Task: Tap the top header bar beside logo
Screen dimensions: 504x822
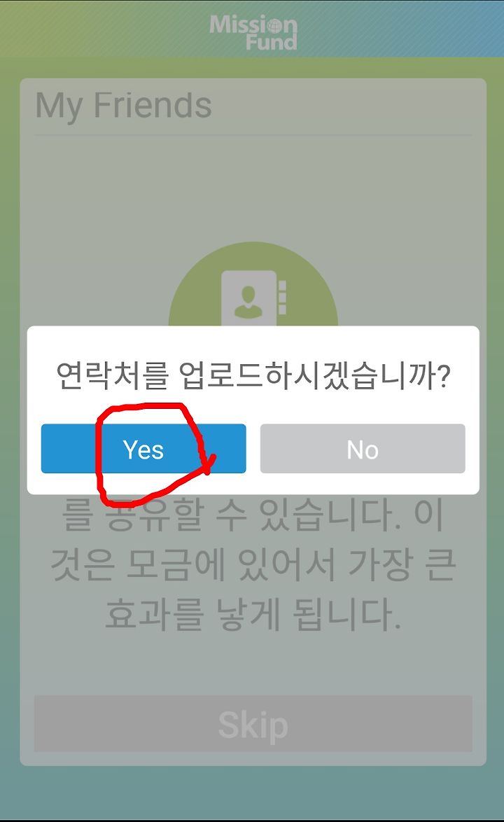Action: pos(398,29)
